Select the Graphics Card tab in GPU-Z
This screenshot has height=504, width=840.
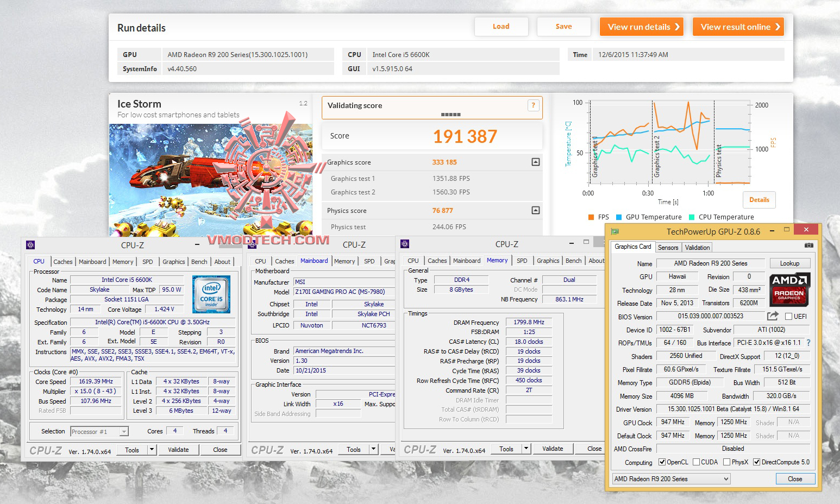point(632,247)
